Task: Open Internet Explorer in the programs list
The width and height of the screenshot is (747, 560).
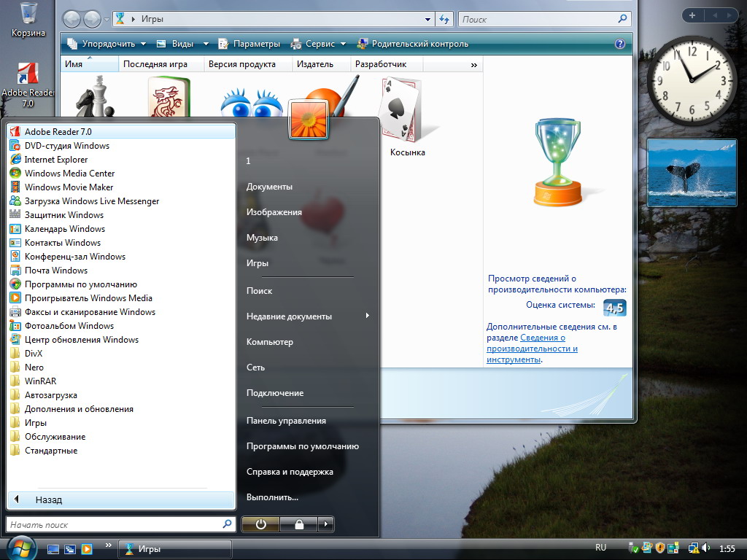Action: [121, 160]
